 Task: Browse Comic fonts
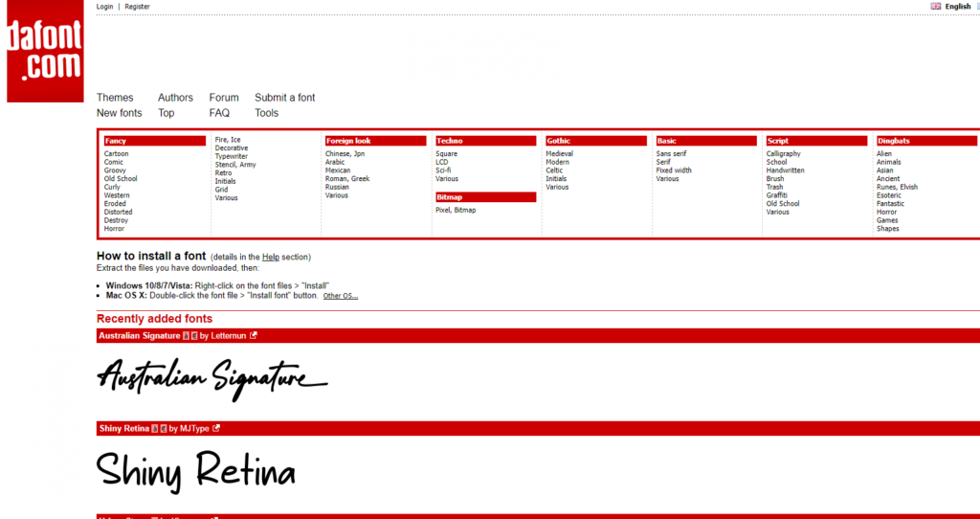coord(114,162)
